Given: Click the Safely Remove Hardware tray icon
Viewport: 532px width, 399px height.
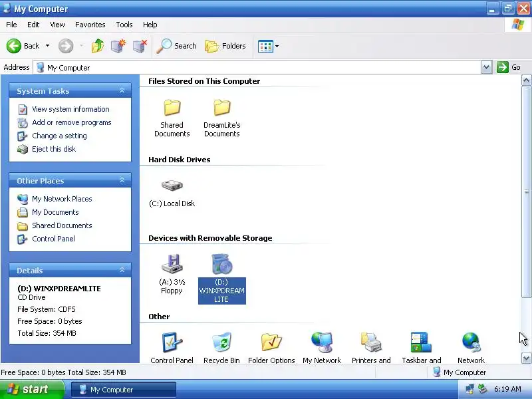Looking at the screenshot, I should [x=482, y=389].
